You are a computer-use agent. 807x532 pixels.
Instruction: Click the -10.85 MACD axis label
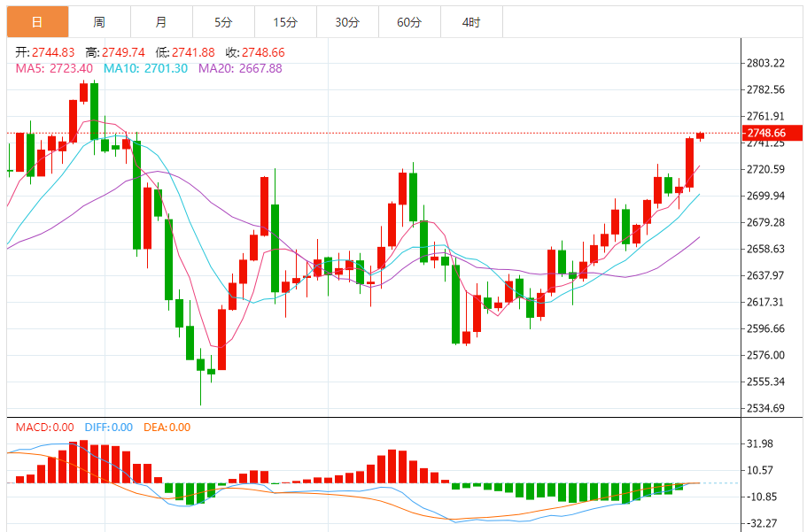point(762,497)
